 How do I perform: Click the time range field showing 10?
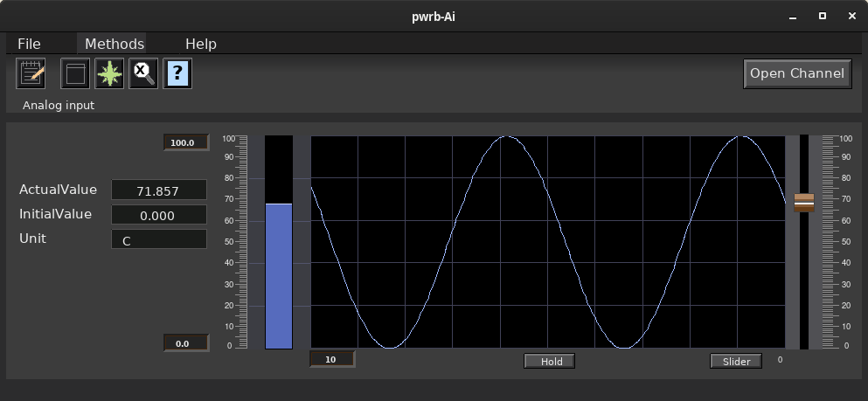coord(332,359)
